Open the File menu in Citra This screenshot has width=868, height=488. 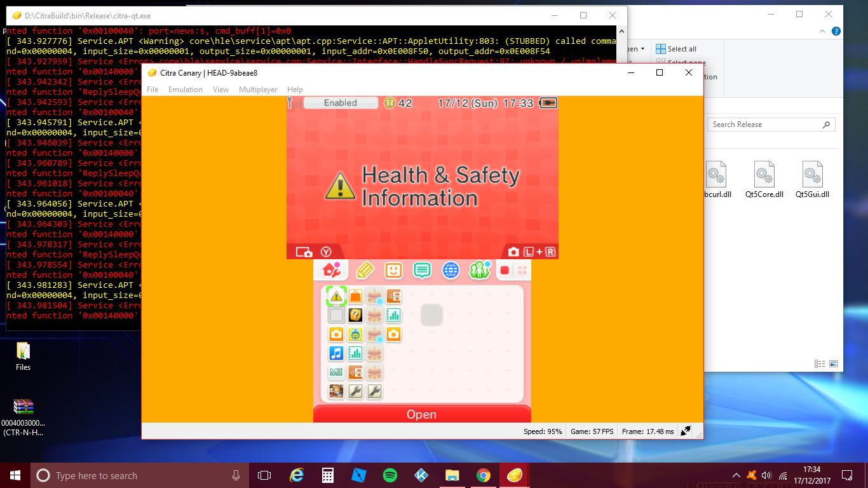153,90
